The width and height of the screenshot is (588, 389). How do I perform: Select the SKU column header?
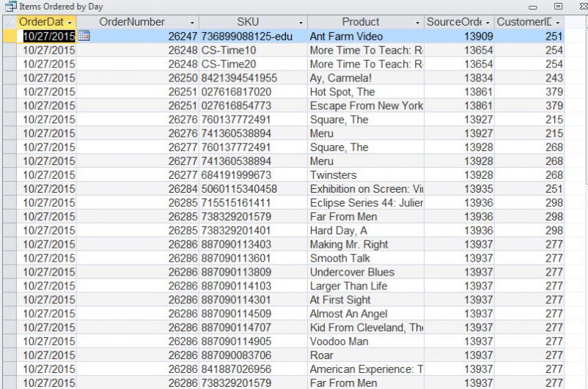click(253, 22)
